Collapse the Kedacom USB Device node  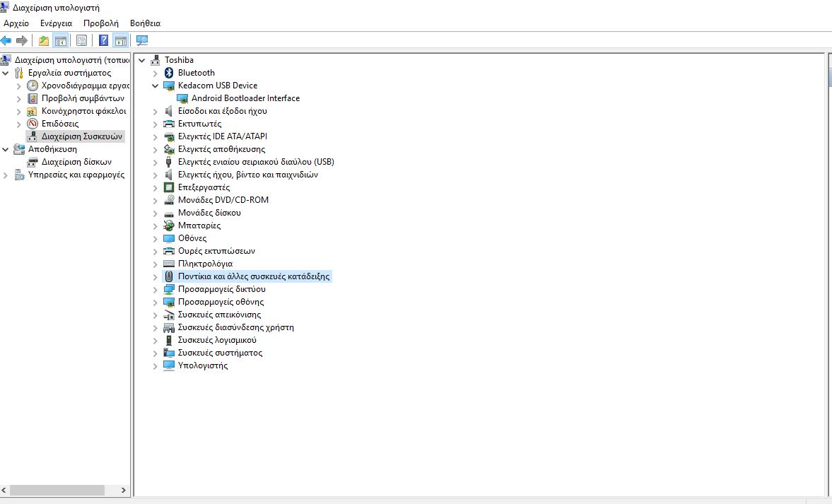coord(156,86)
